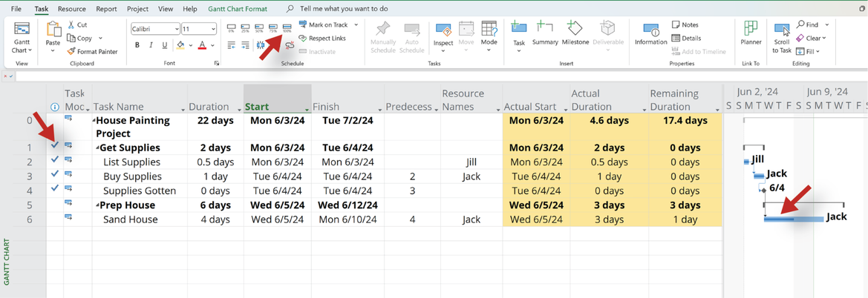Open the Inspect task tool
The width and height of the screenshot is (868, 298).
[x=443, y=37]
